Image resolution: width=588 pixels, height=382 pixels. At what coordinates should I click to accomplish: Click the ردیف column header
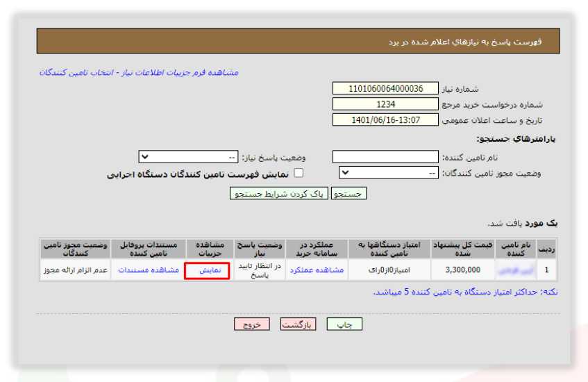click(546, 249)
